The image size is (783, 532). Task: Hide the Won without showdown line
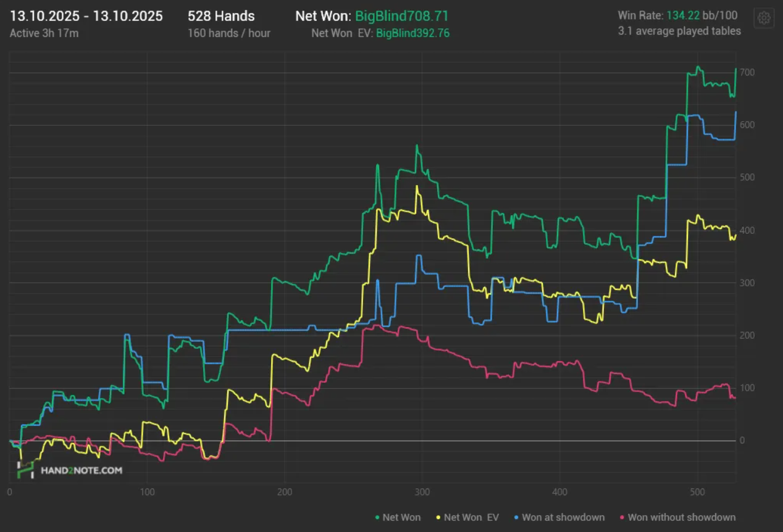[677, 517]
